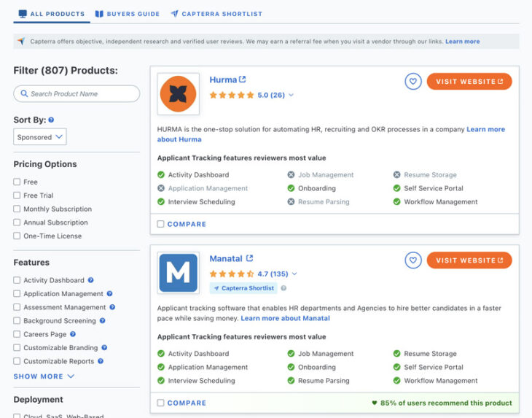
Task: Follow the Learn more about Manatal link
Action: 285,318
